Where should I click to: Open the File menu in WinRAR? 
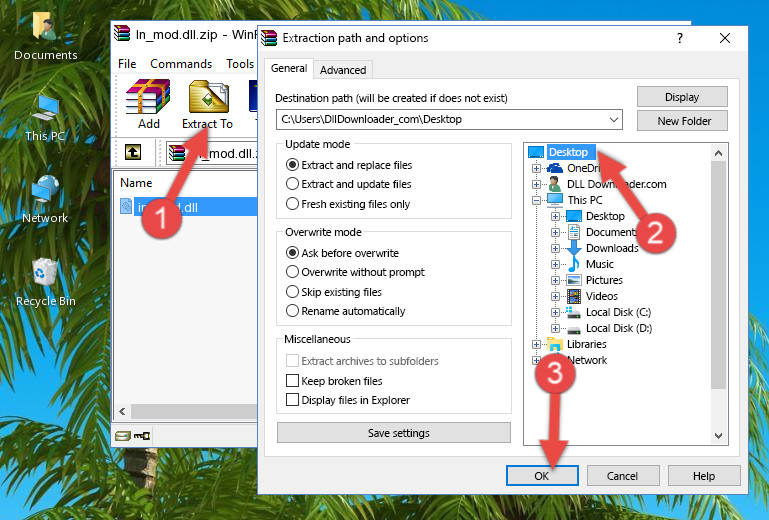tap(127, 64)
